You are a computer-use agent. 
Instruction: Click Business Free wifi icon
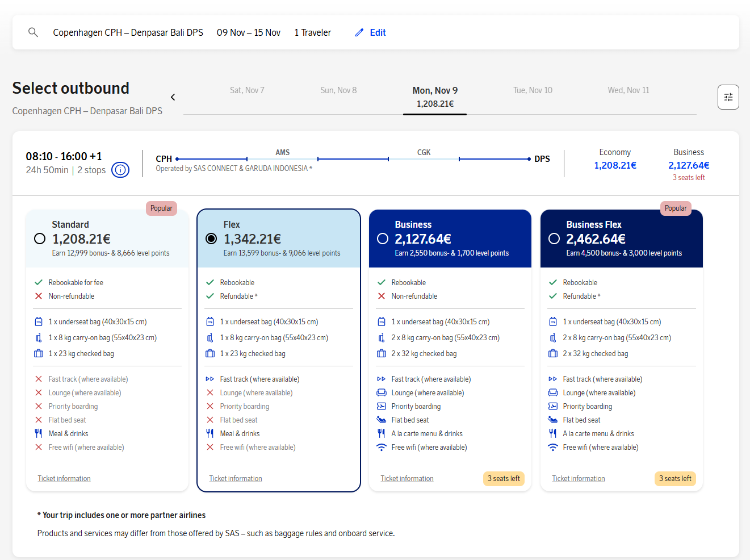pyautogui.click(x=382, y=448)
